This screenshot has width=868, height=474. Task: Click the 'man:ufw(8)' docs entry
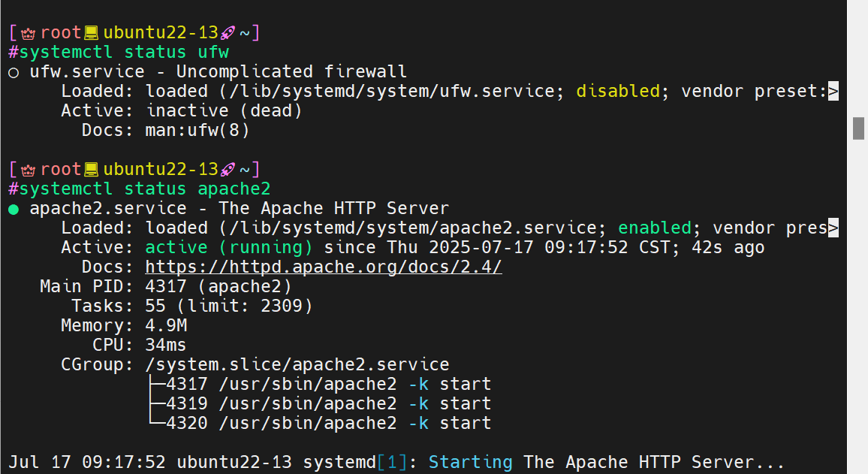coord(197,130)
